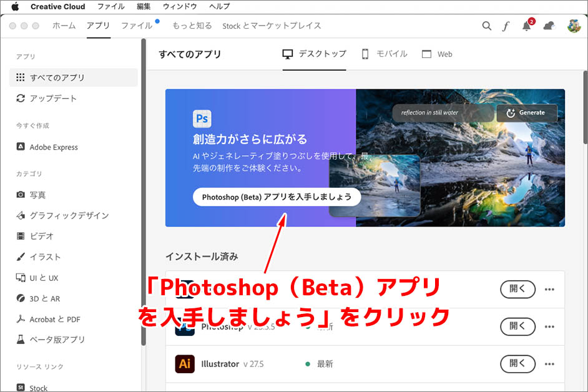Click the search magnifier icon
588x392 pixels.
pyautogui.click(x=487, y=26)
